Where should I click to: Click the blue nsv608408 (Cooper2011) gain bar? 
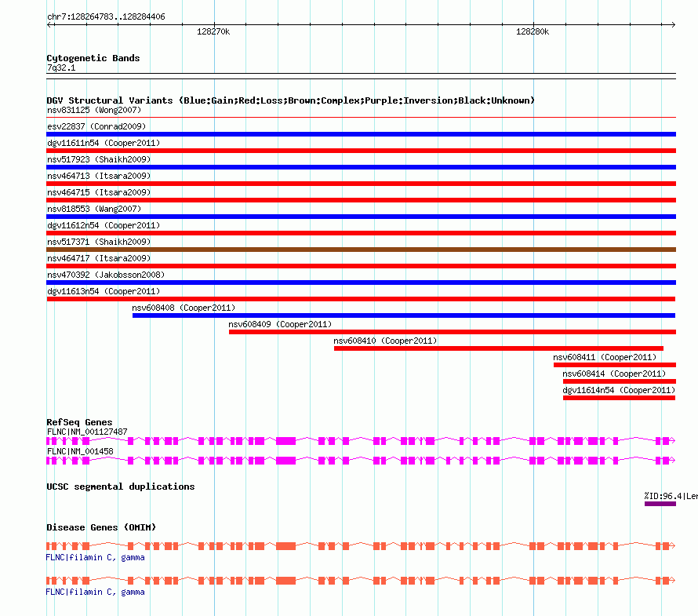tap(404, 315)
